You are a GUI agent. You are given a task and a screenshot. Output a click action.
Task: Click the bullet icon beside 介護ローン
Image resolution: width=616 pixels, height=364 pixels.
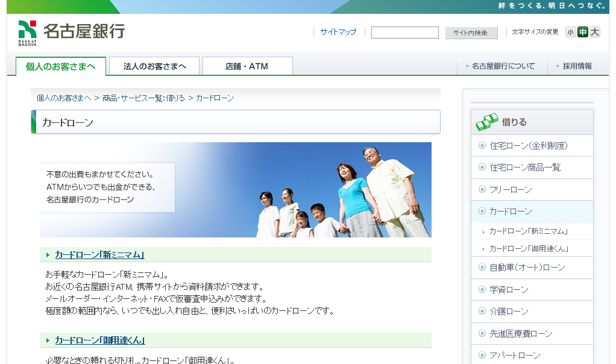pos(482,311)
